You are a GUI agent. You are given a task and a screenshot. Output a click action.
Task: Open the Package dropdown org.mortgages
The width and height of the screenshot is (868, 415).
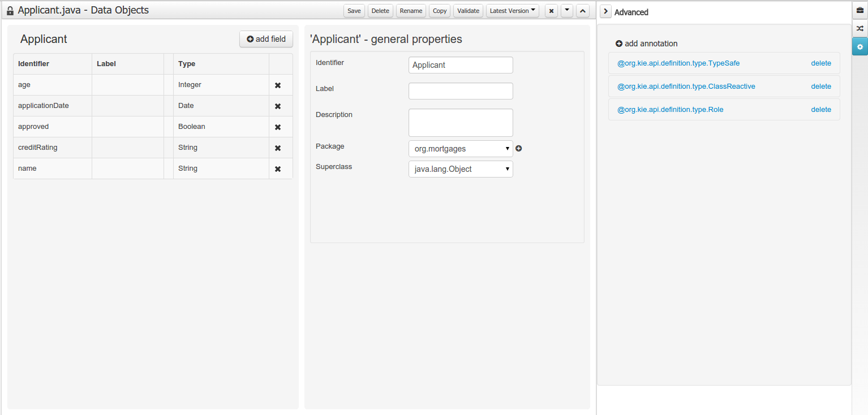(x=460, y=149)
